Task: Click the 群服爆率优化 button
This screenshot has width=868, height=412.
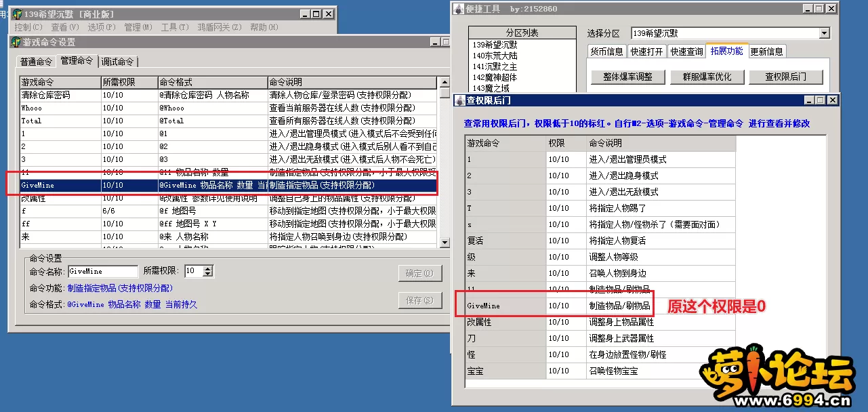Action: [x=707, y=77]
